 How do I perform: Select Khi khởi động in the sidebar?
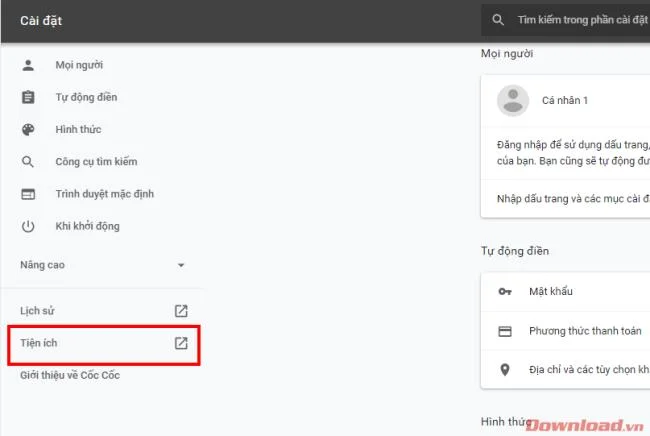[87, 226]
